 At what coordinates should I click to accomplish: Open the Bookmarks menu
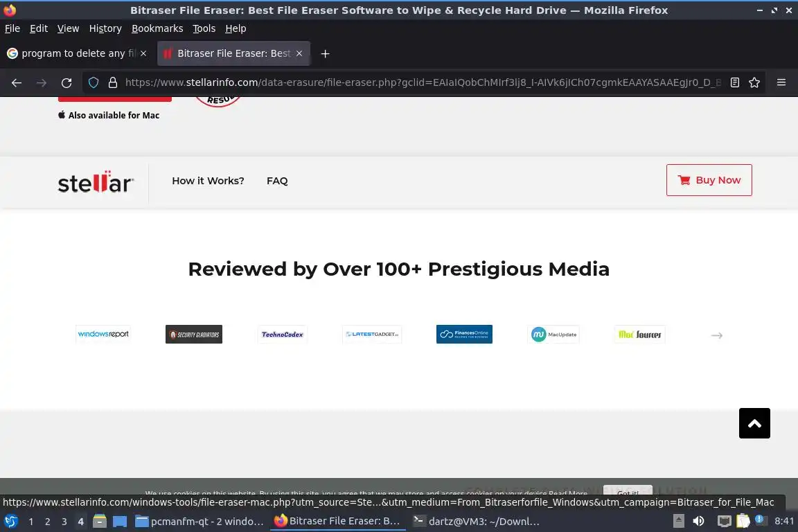[157, 28]
